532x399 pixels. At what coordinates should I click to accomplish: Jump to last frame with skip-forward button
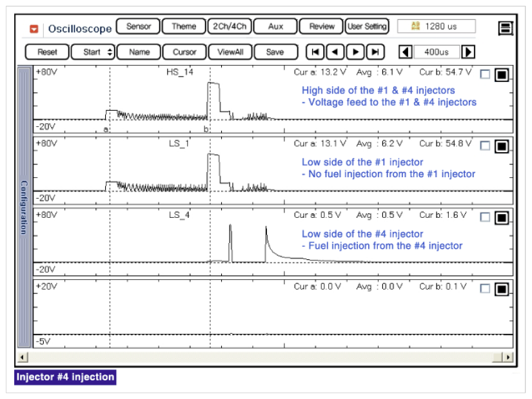pyautogui.click(x=375, y=52)
